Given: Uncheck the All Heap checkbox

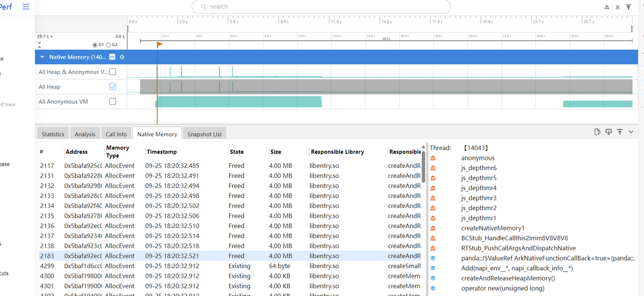Looking at the screenshot, I should coord(113,86).
